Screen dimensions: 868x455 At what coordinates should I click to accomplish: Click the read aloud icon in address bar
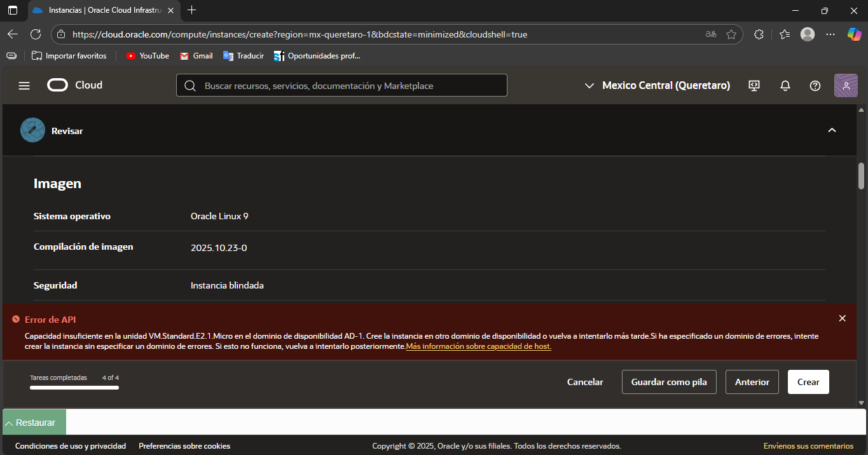(711, 34)
